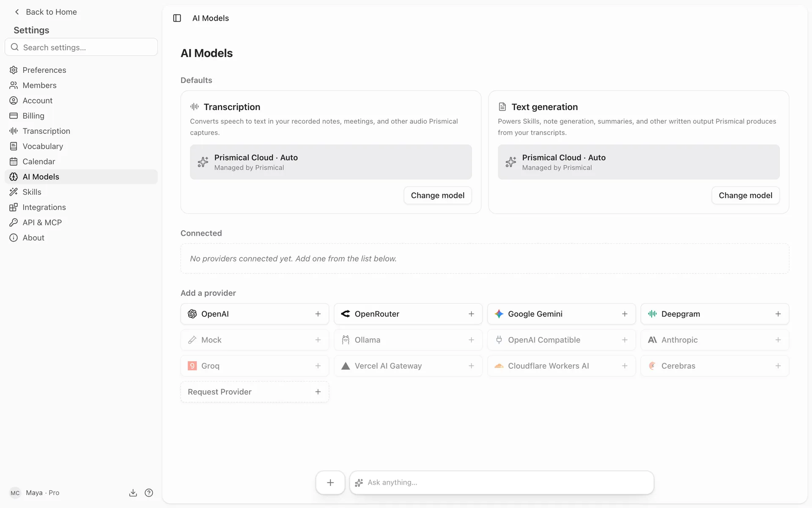812x508 pixels.
Task: Click the Cerebras logo icon
Action: pos(652,366)
